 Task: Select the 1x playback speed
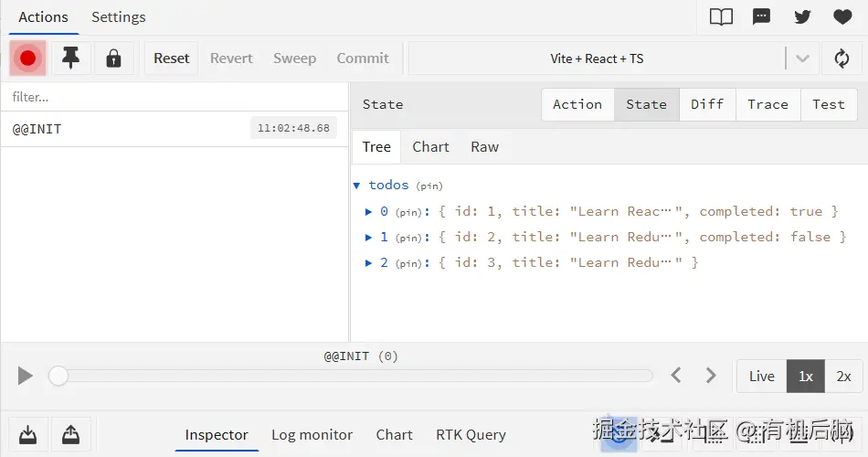(805, 376)
